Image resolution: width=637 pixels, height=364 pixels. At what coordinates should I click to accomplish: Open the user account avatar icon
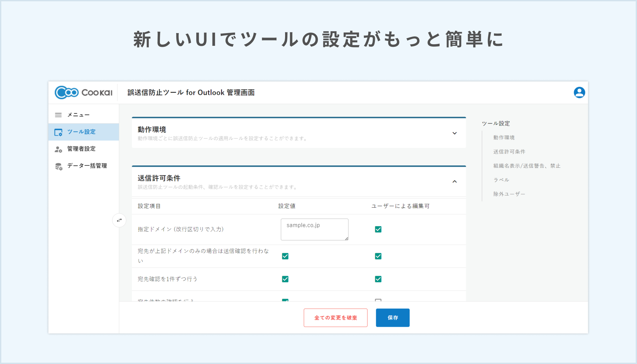(x=579, y=93)
